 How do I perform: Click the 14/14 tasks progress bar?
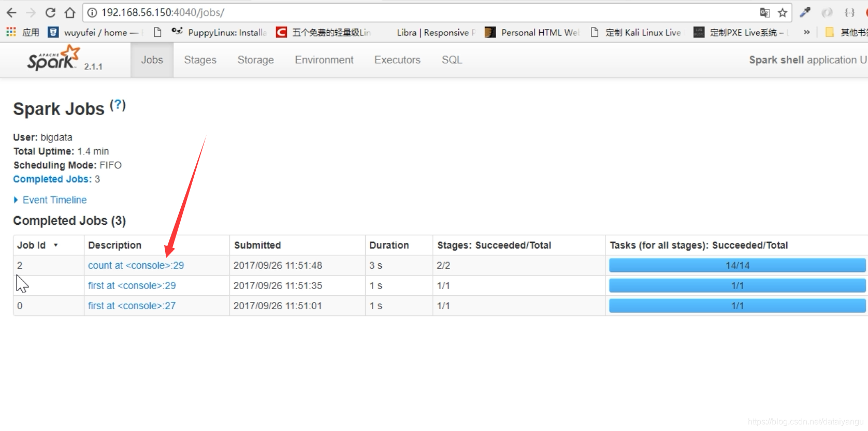click(x=737, y=265)
